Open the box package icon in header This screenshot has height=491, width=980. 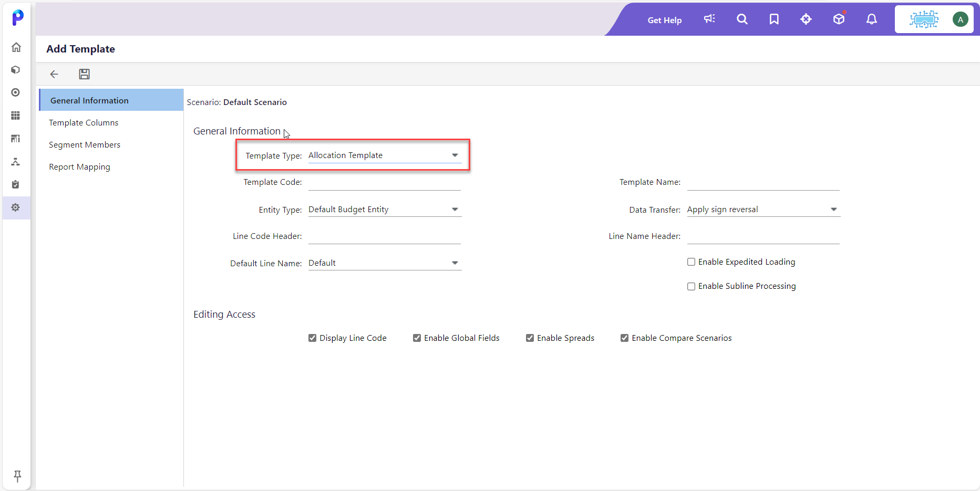839,19
